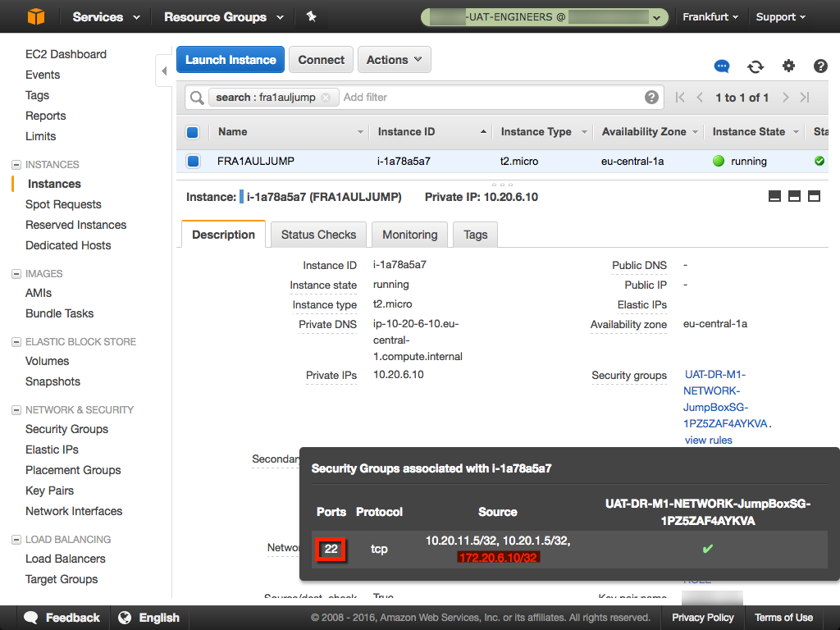Collapse the IMAGES sidebar section
Screen dimensions: 840x630
(x=16, y=274)
